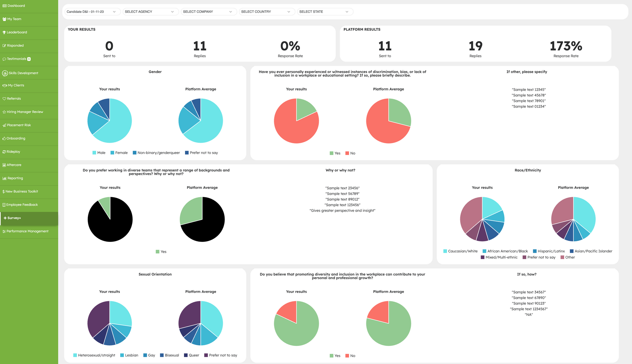The width and height of the screenshot is (632, 364).
Task: Click the Dashboard icon in sidebar
Action: point(5,6)
